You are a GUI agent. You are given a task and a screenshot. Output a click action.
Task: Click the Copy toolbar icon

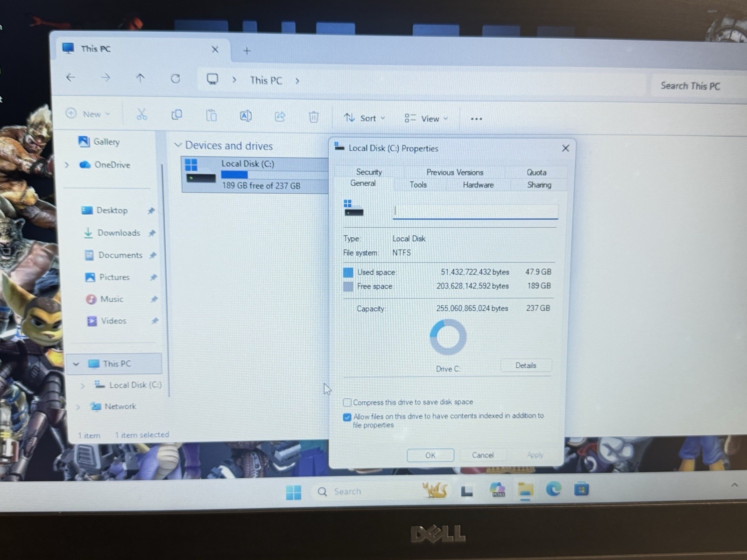[x=176, y=115]
